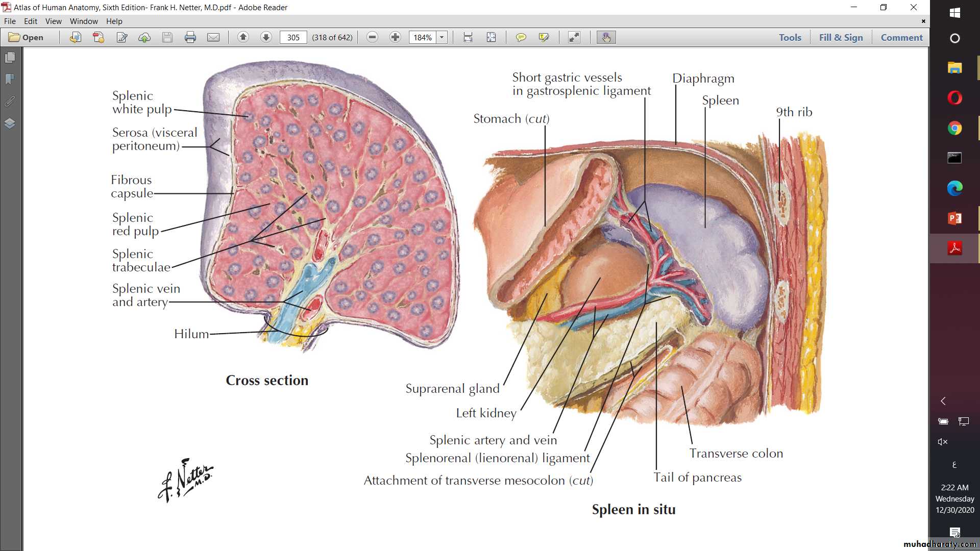
Task: Open Google Chrome from the taskbar
Action: (x=954, y=128)
